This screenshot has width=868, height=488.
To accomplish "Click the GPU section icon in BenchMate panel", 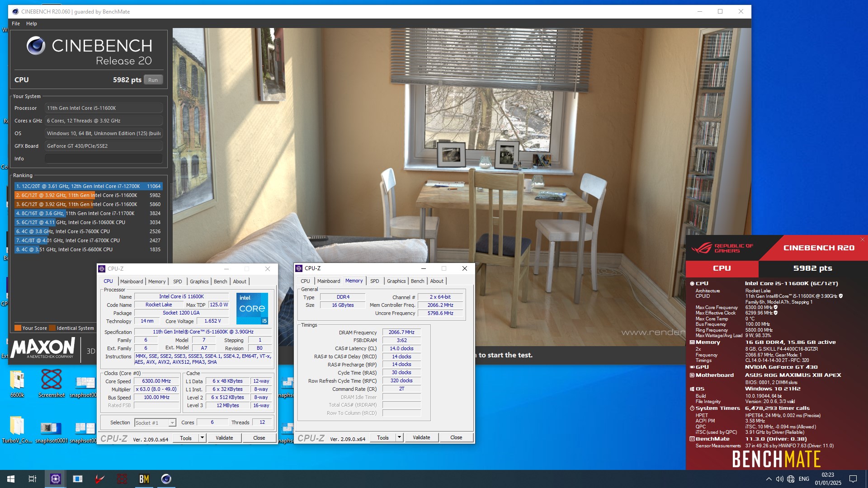I will pyautogui.click(x=692, y=367).
